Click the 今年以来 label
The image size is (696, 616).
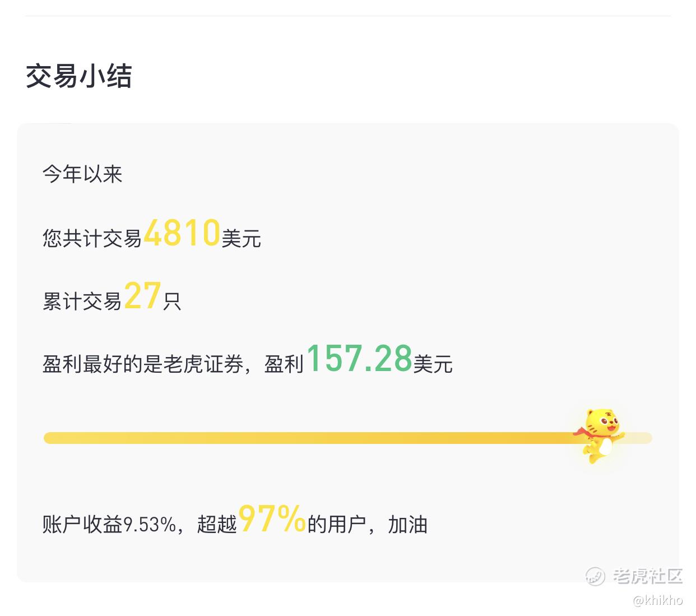[82, 174]
